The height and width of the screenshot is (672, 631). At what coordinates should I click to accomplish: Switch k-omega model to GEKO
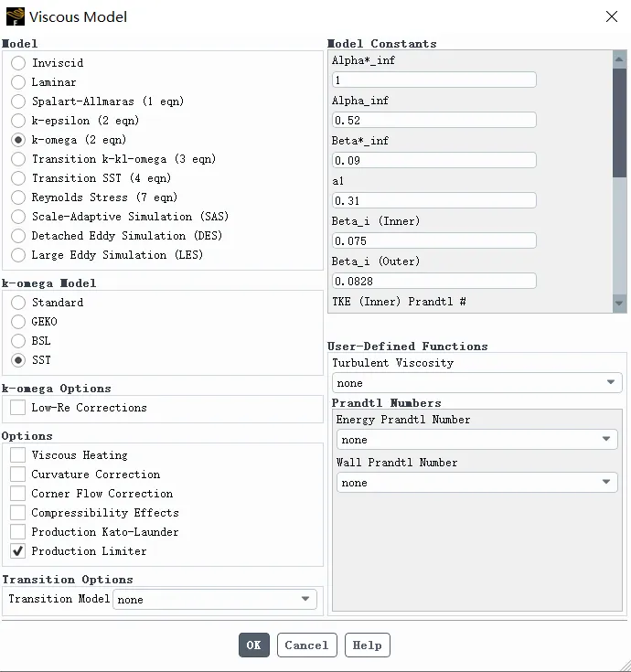pyautogui.click(x=18, y=322)
